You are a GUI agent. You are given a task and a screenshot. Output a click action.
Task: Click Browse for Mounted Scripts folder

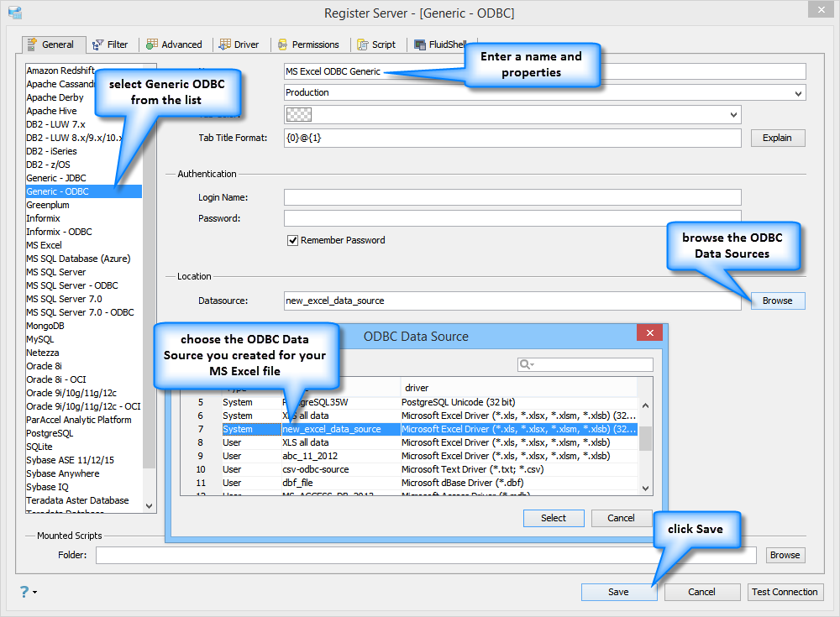tap(785, 555)
